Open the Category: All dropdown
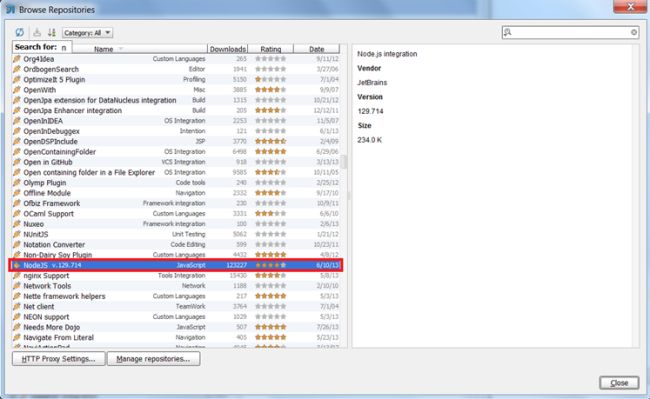The height and width of the screenshot is (399, 650). point(87,33)
